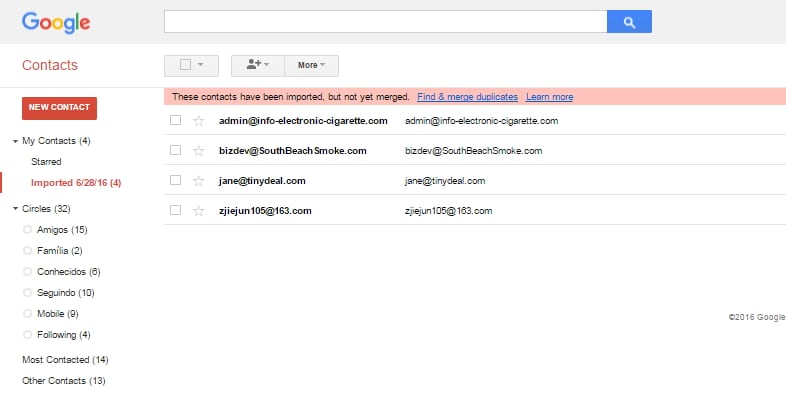Select the Seguindo circle icon
Image resolution: width=786 pixels, height=395 pixels.
[x=28, y=293]
